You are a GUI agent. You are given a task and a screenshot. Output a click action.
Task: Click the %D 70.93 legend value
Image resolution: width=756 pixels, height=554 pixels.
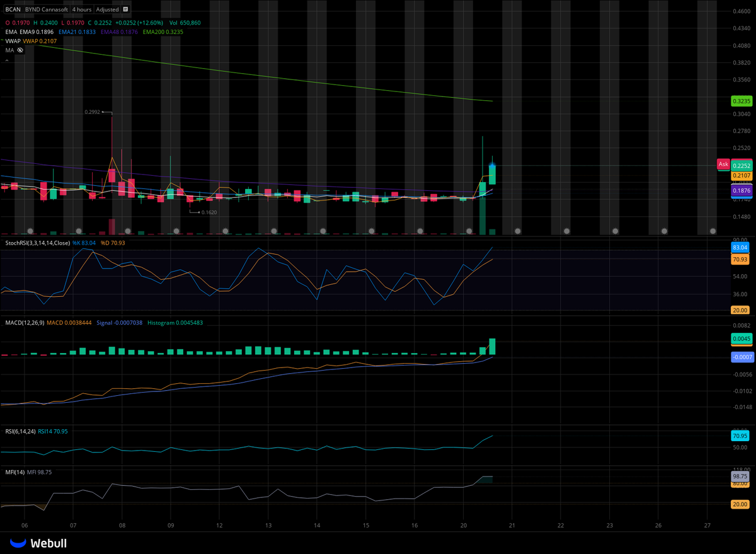pos(112,243)
